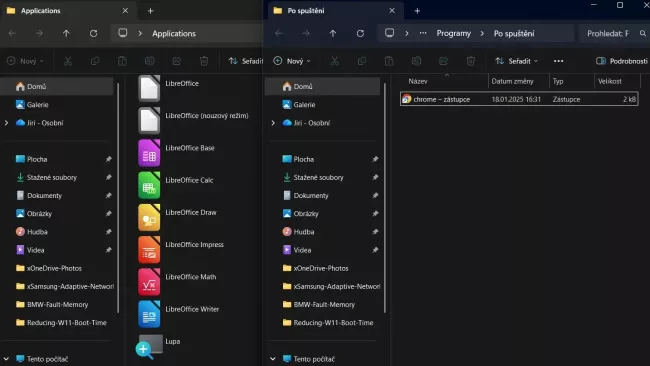Image resolution: width=650 pixels, height=366 pixels.
Task: Close the Applications tab
Action: [x=125, y=11]
